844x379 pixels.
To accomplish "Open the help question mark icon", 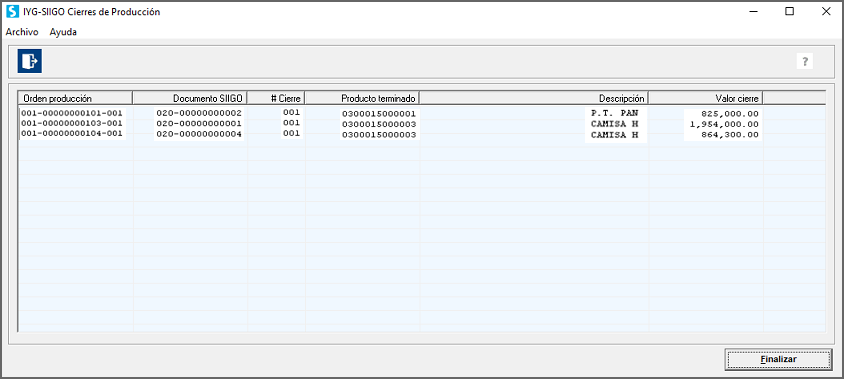I will [x=805, y=61].
